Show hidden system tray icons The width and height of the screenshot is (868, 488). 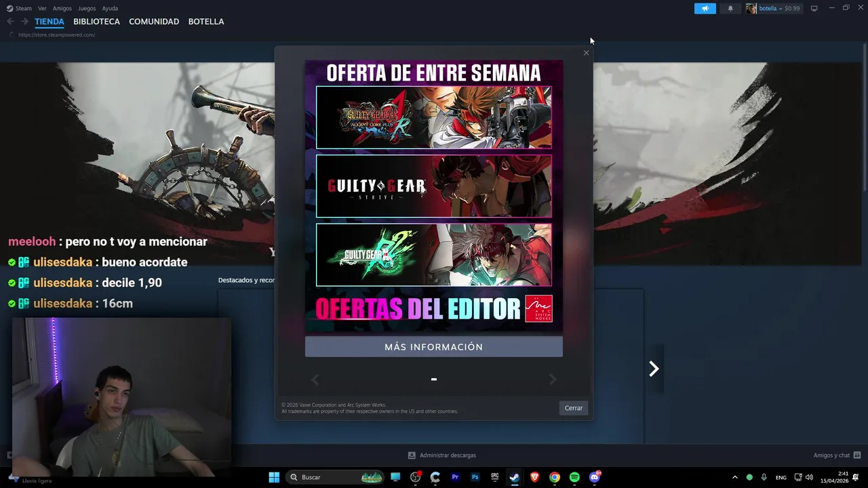tap(734, 477)
